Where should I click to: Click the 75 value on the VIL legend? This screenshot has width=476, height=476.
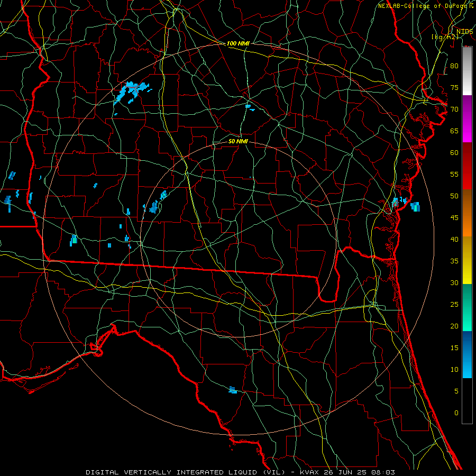coord(454,87)
